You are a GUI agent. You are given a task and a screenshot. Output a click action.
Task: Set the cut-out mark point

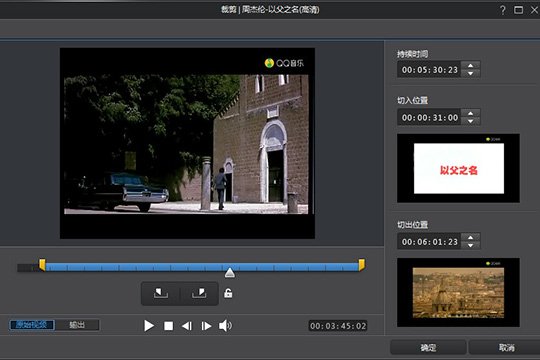[199, 294]
